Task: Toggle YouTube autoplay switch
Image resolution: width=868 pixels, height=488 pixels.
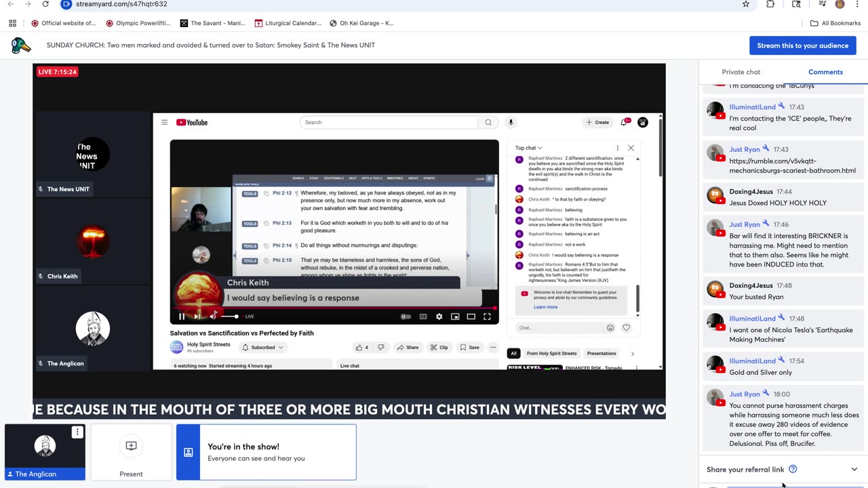Action: (x=406, y=317)
